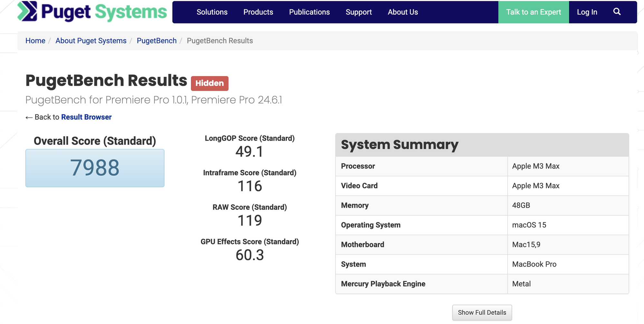This screenshot has height=324, width=644.
Task: Click the Motherboard value Mac15,9
Action: click(526, 245)
